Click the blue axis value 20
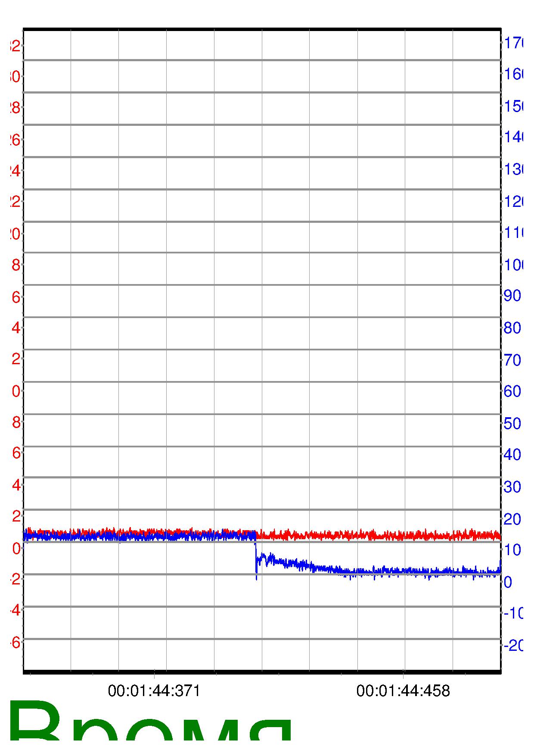Screen dimensions: 534x756 click(512, 519)
